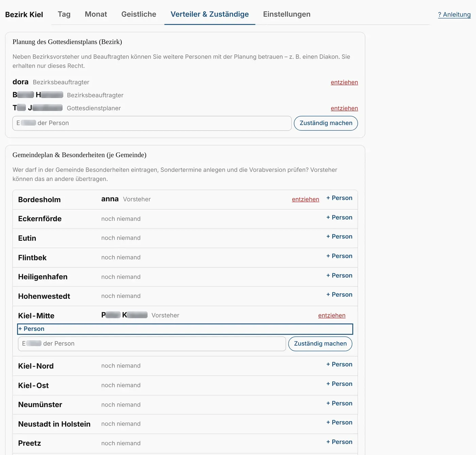Add a person to Neustadt in Holstein
Viewport: 476px width, 455px height.
[339, 422]
